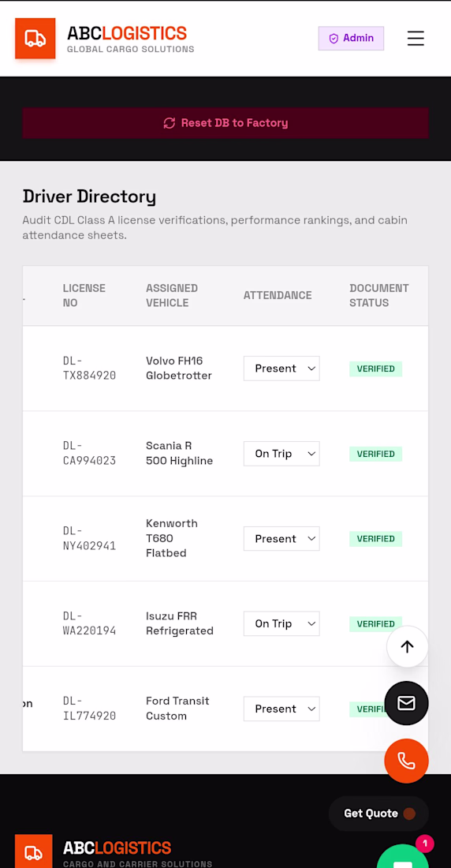Viewport: 451px width, 868px height.
Task: Click the scroll-to-top arrow button
Action: [x=408, y=646]
